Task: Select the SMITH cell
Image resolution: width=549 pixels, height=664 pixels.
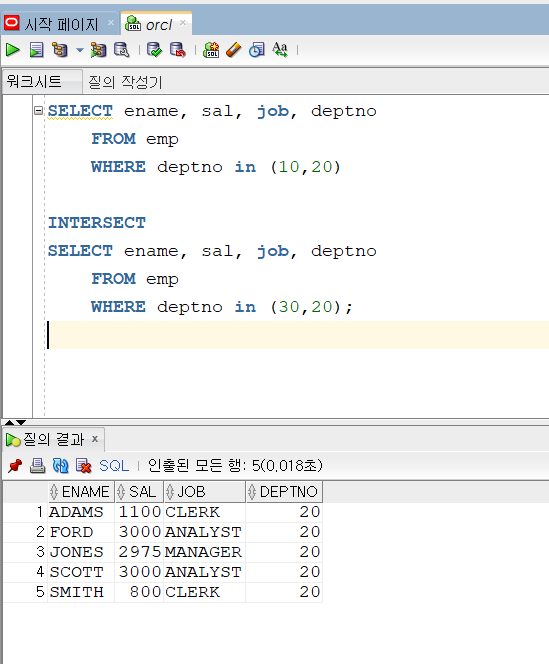Action: (80, 592)
